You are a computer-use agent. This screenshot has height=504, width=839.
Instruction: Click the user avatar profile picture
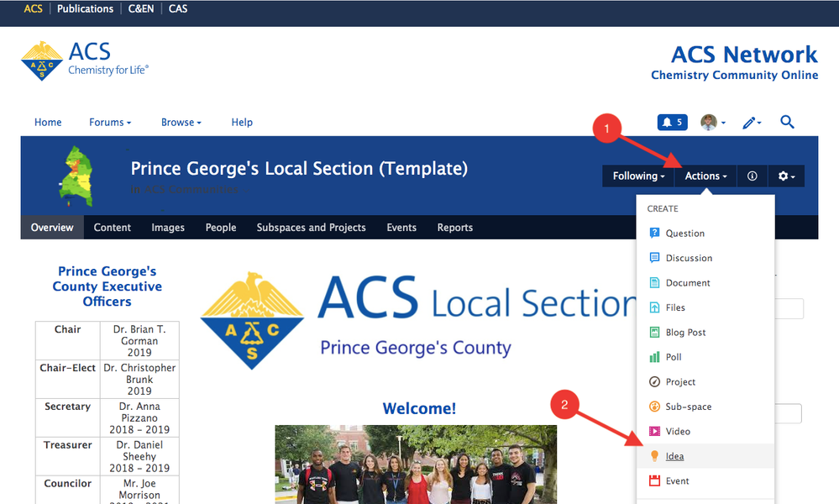point(710,123)
